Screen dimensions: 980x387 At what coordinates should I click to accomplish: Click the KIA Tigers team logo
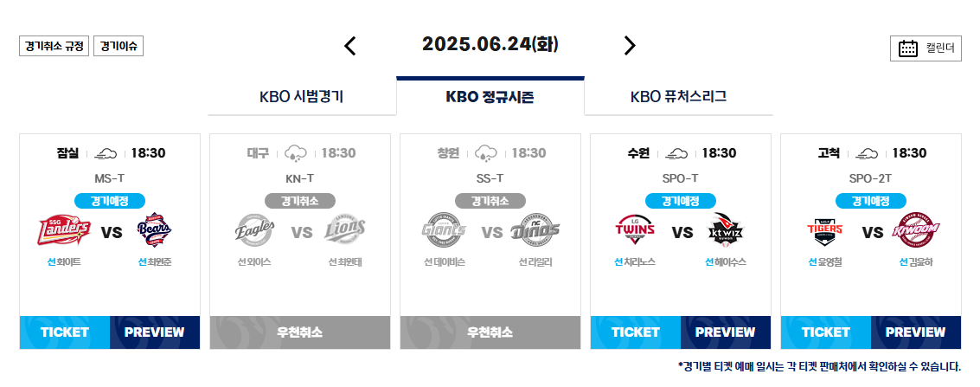click(825, 230)
